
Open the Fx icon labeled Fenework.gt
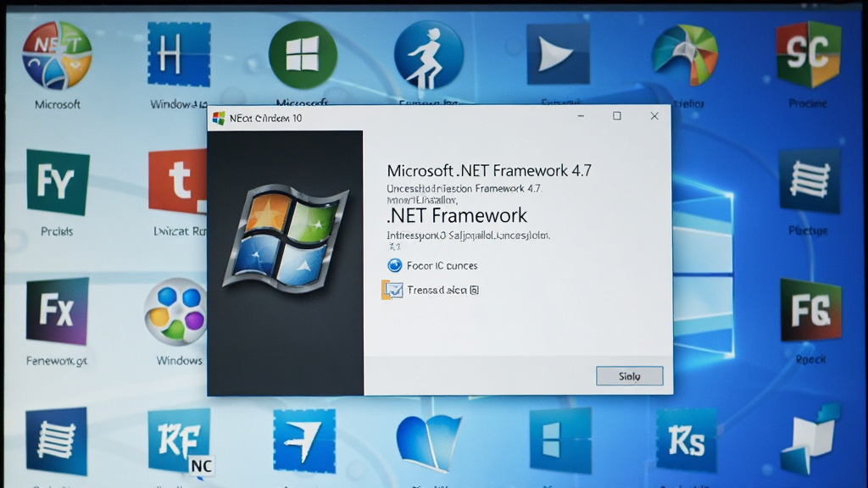57,312
